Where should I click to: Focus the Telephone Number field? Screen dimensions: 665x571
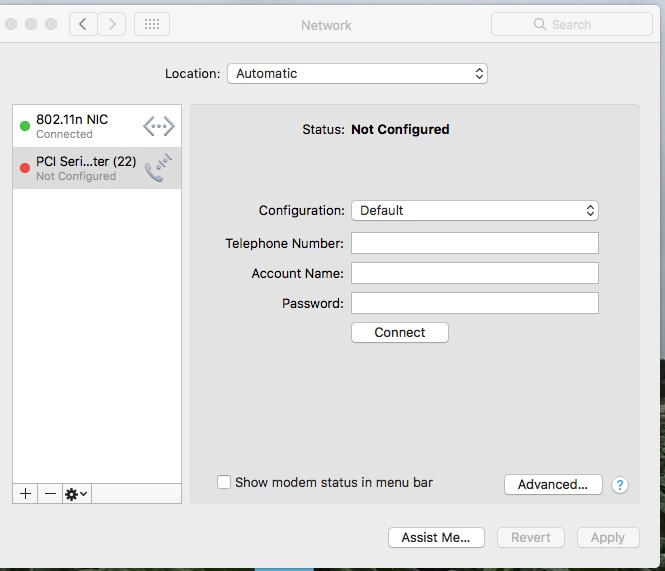pos(474,243)
